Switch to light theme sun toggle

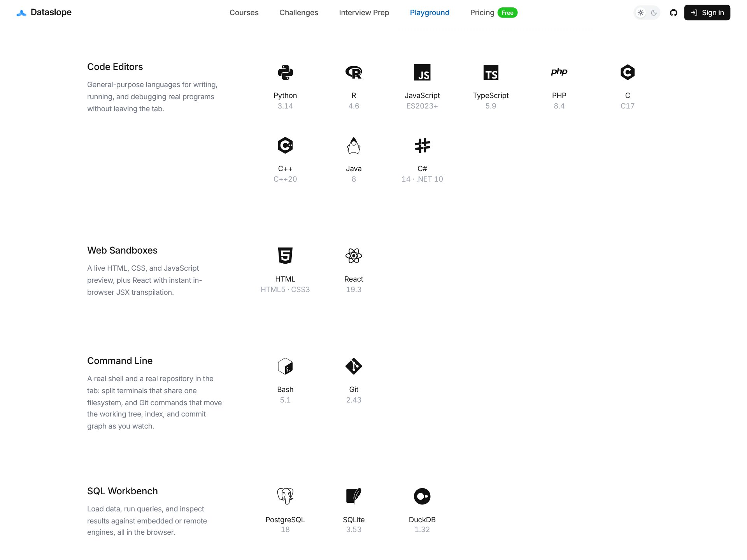pos(640,13)
